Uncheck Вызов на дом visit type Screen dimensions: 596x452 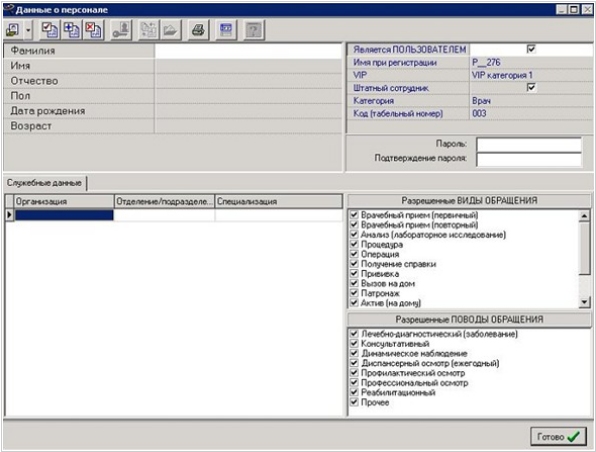[x=354, y=283]
